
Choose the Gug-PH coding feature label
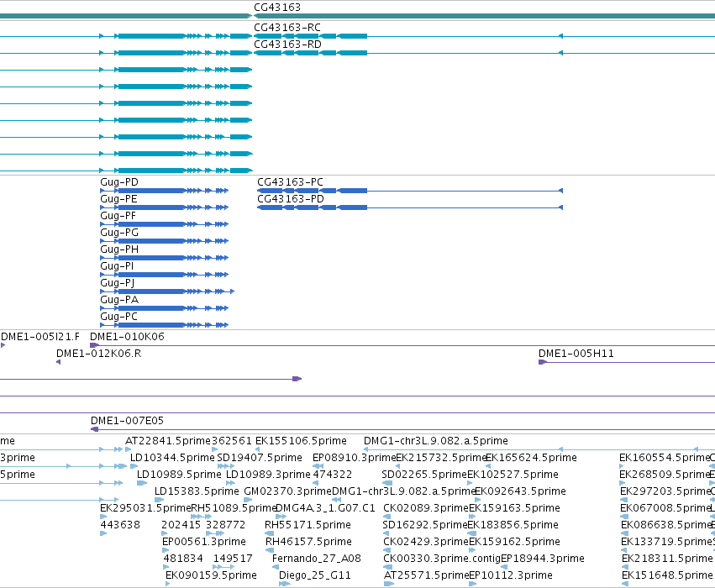pyautogui.click(x=119, y=249)
